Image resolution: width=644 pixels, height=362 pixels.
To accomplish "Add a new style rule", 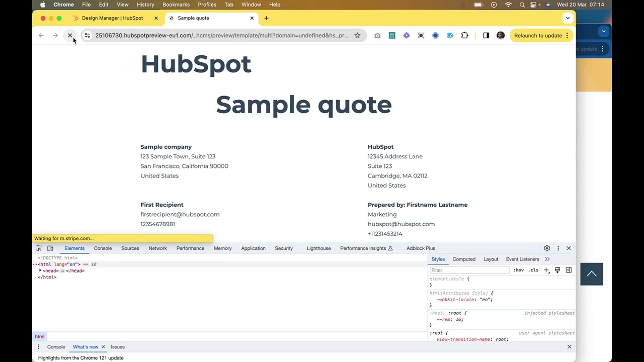I will (546, 270).
